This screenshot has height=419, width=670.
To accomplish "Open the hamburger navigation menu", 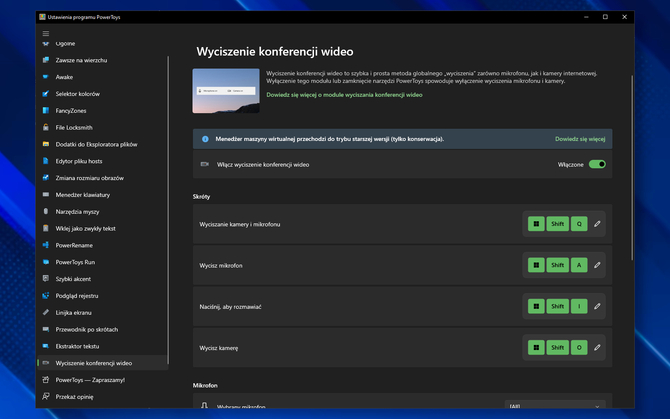I will coord(46,33).
